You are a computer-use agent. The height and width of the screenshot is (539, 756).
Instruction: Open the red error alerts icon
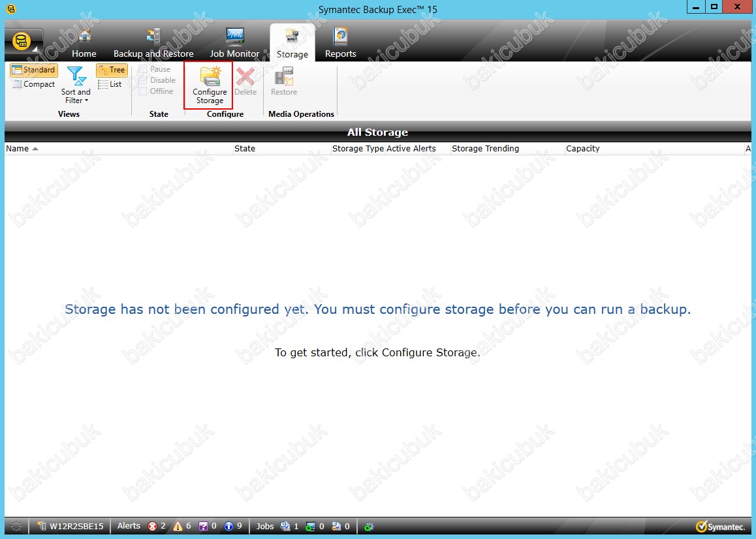tap(152, 526)
